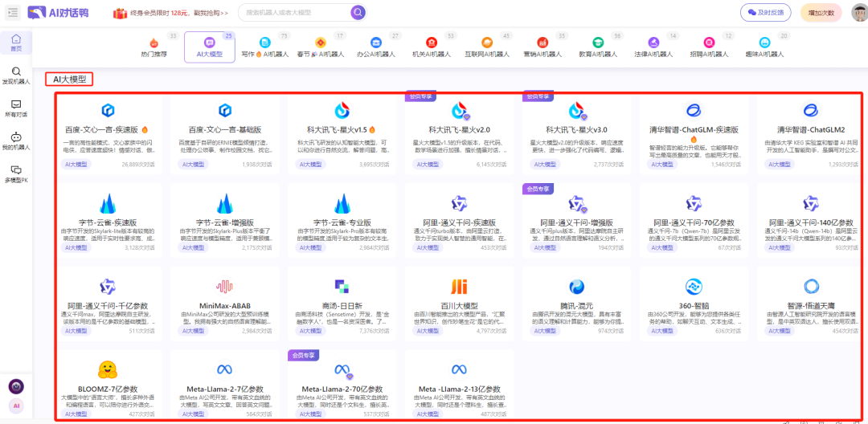The image size is (868, 424).
Task: Open the 商汤-日日新 icon
Action: click(342, 286)
